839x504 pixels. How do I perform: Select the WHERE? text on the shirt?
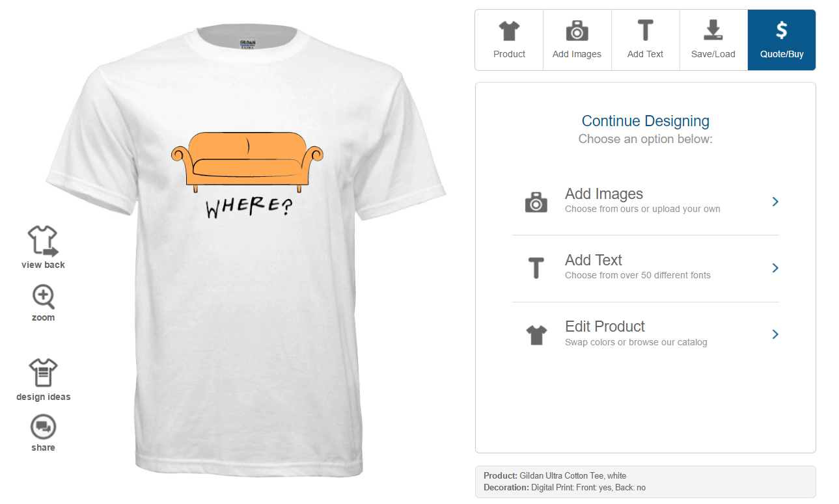(249, 207)
